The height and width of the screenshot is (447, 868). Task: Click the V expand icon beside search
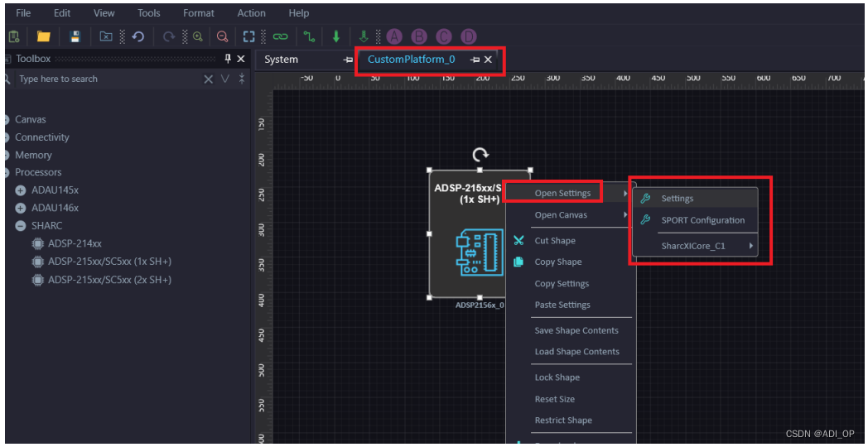224,79
